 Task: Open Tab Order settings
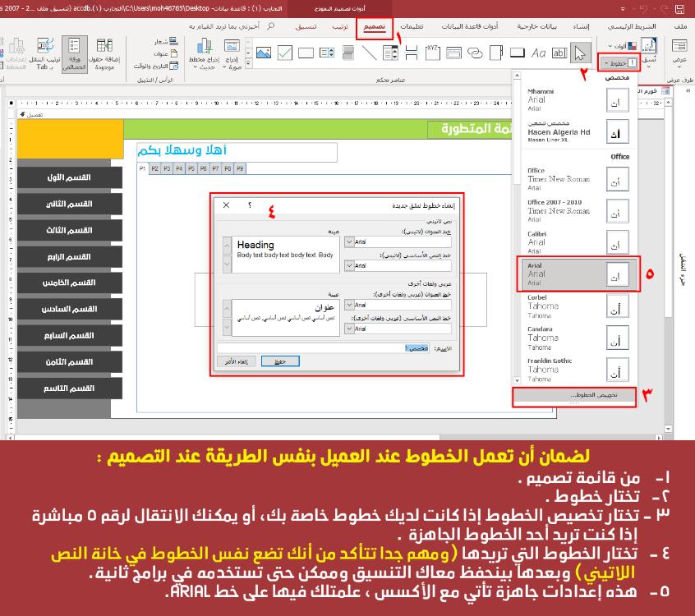pyautogui.click(x=44, y=54)
